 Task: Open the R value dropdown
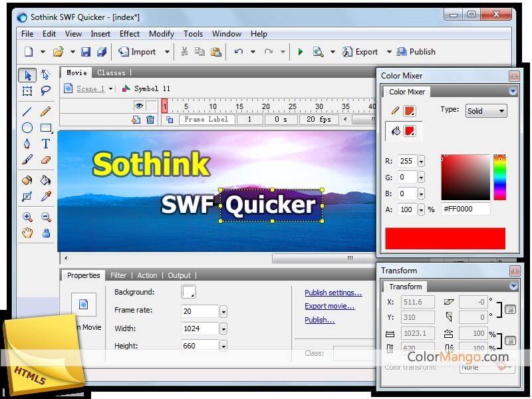421,161
